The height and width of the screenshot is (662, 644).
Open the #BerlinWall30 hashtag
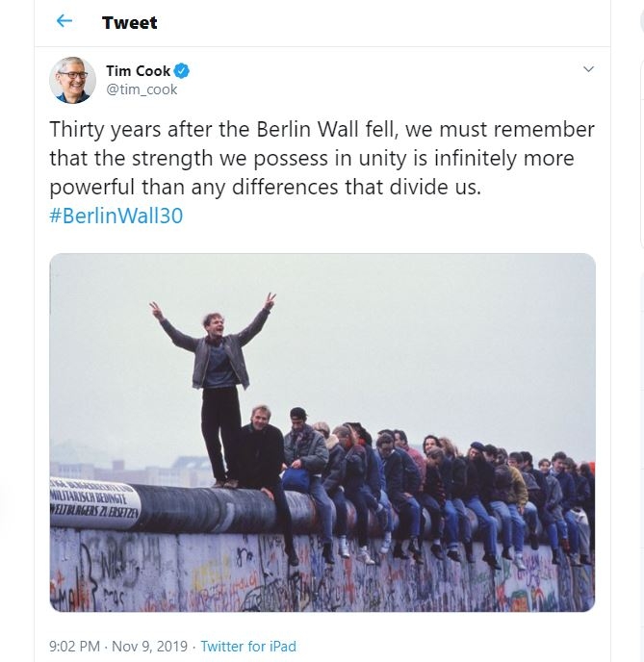tap(116, 216)
